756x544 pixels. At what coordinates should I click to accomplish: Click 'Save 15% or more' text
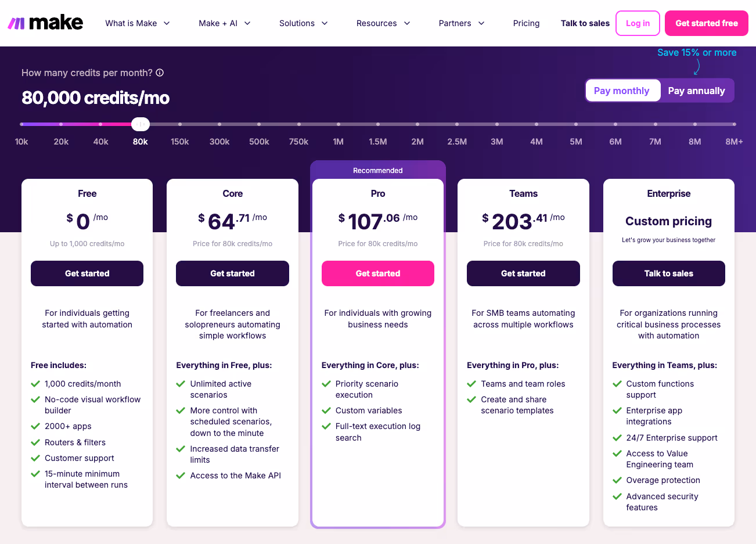(x=697, y=52)
